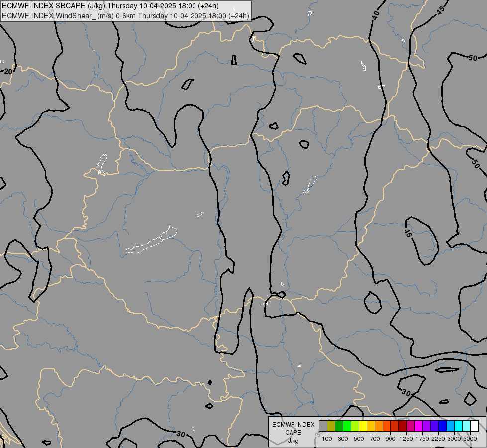Click the "20" contour label on the left edge
487x448 pixels.
click(x=8, y=72)
